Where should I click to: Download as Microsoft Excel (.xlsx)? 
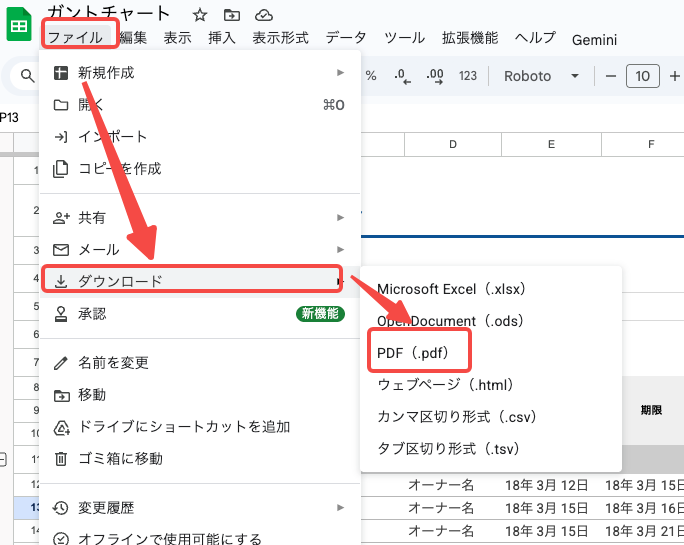491,289
